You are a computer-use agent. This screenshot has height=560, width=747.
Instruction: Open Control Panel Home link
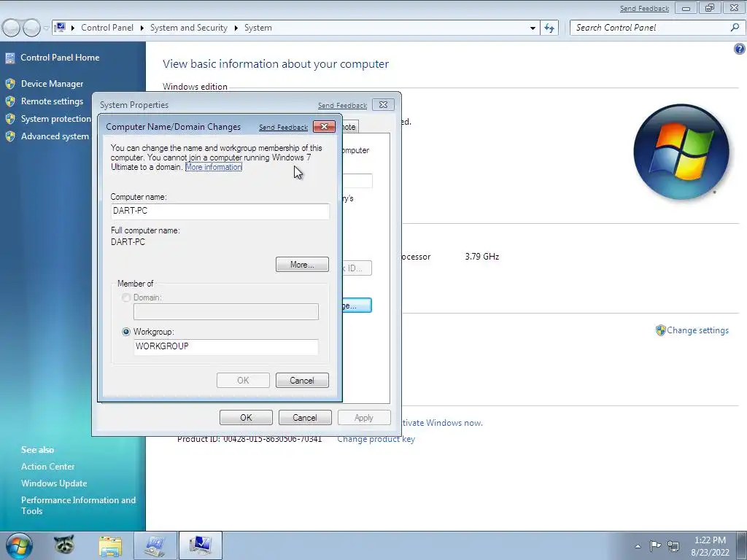click(60, 58)
